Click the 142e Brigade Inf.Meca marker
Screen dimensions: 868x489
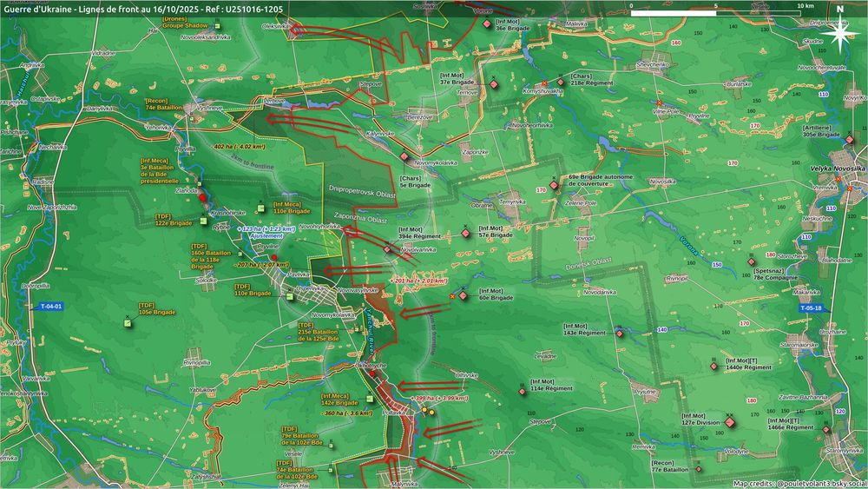click(x=370, y=398)
